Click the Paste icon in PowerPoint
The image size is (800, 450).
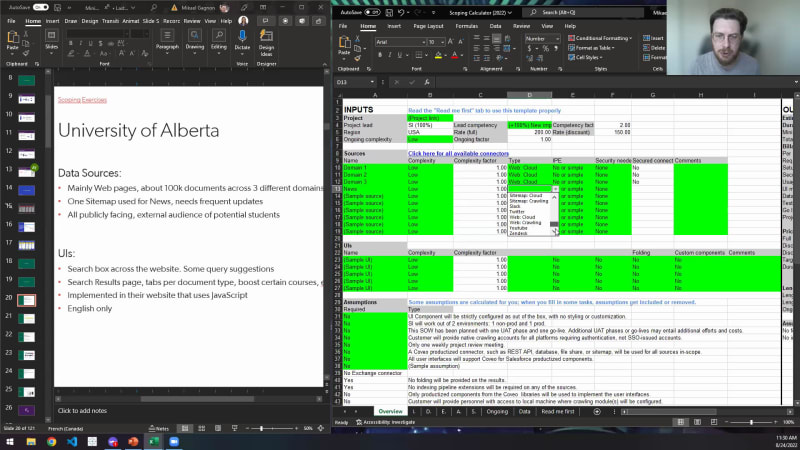pyautogui.click(x=12, y=38)
